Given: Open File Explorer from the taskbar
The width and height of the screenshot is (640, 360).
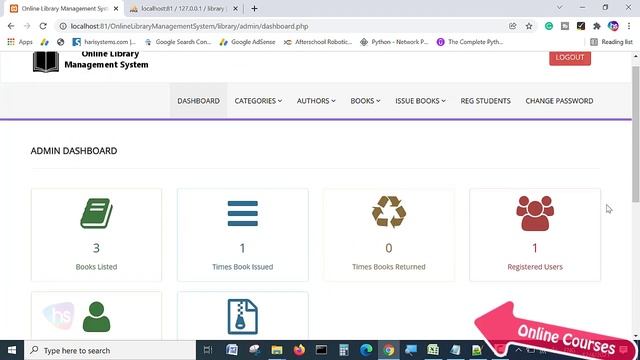Looking at the screenshot, I should tap(277, 350).
